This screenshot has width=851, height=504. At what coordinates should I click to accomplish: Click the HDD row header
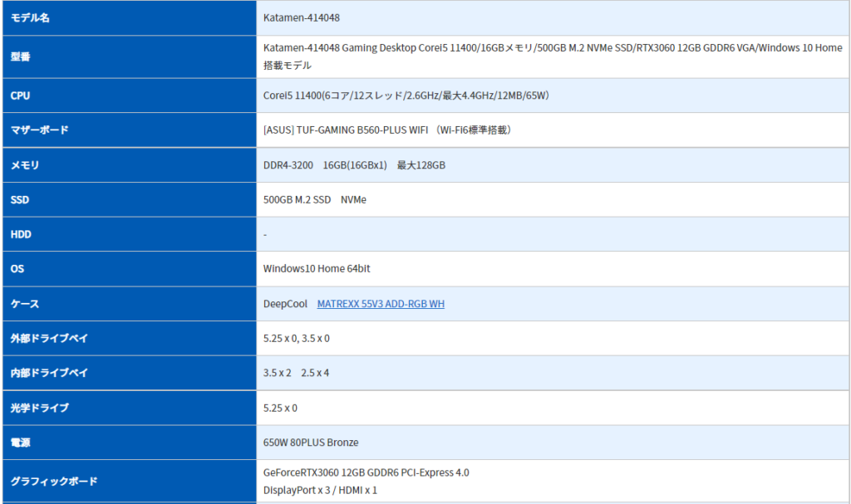[x=21, y=234]
